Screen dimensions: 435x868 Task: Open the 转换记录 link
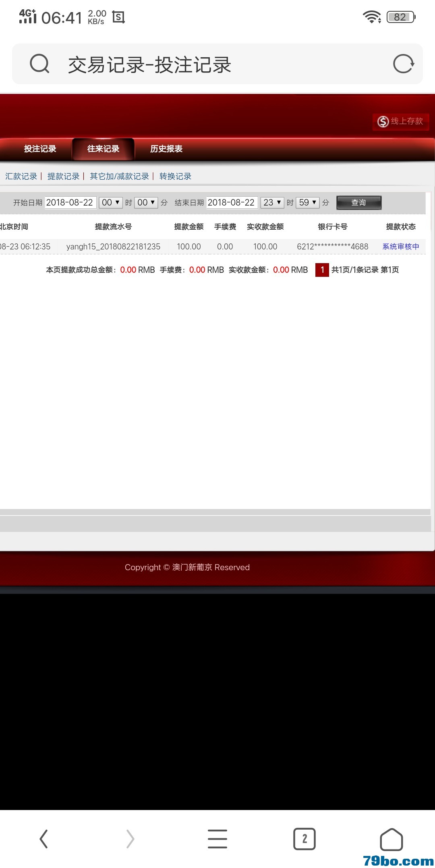tap(175, 177)
